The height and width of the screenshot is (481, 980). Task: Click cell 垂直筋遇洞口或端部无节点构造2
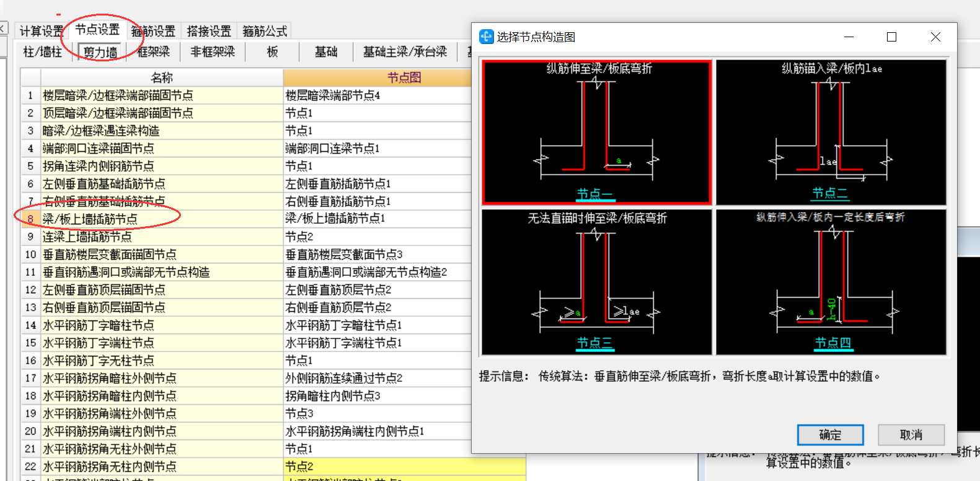377,272
